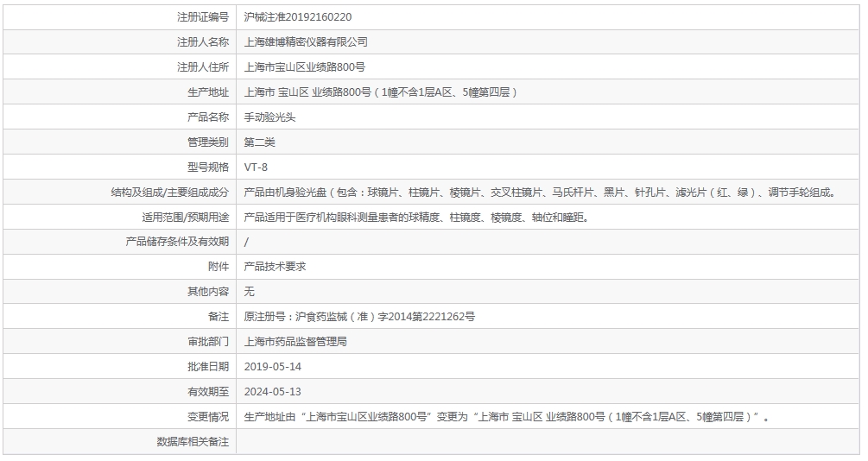Select the label 注册证编号
Image resolution: width=868 pixels, height=461 pixels.
click(203, 17)
